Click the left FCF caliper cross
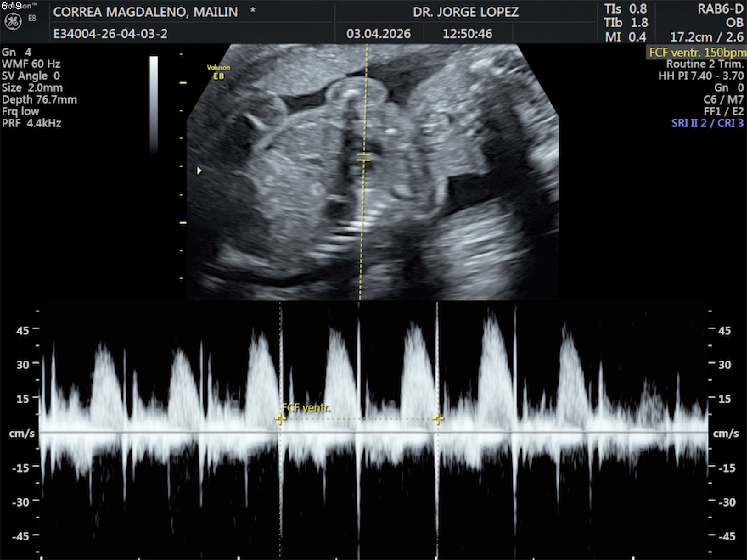This screenshot has width=747, height=560. point(280,419)
